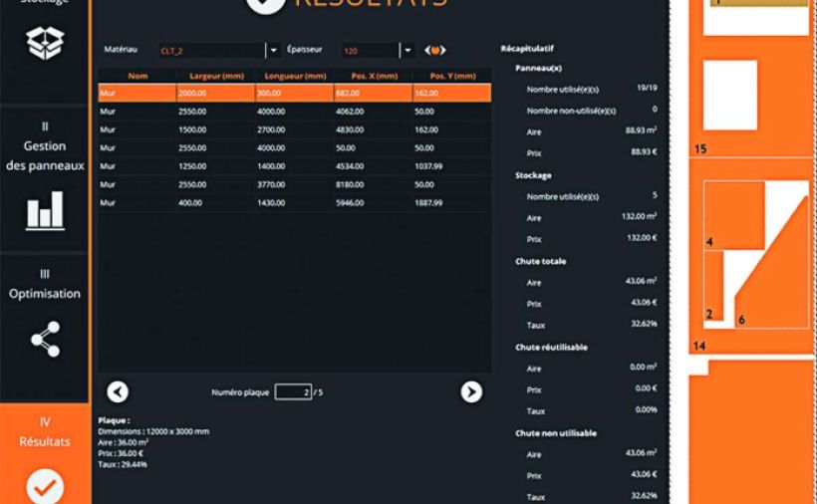Click the Optimisation share-nodes icon

pos(44,339)
